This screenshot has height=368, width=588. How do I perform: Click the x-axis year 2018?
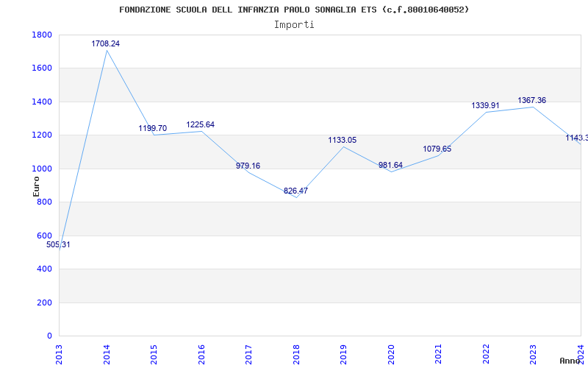pyautogui.click(x=297, y=354)
